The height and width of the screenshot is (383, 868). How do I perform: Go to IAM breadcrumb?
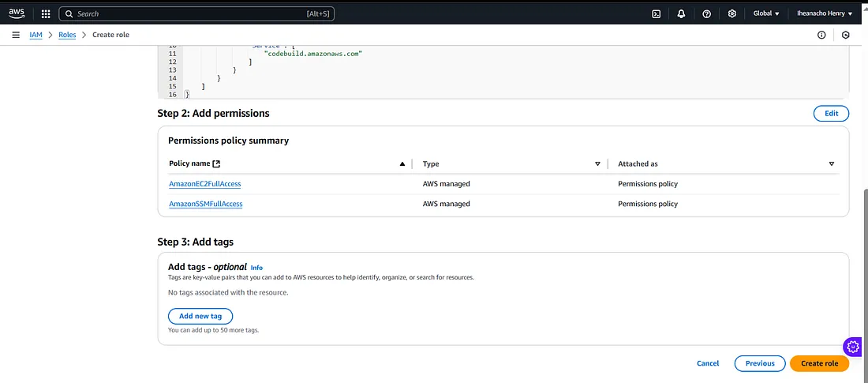(x=36, y=35)
